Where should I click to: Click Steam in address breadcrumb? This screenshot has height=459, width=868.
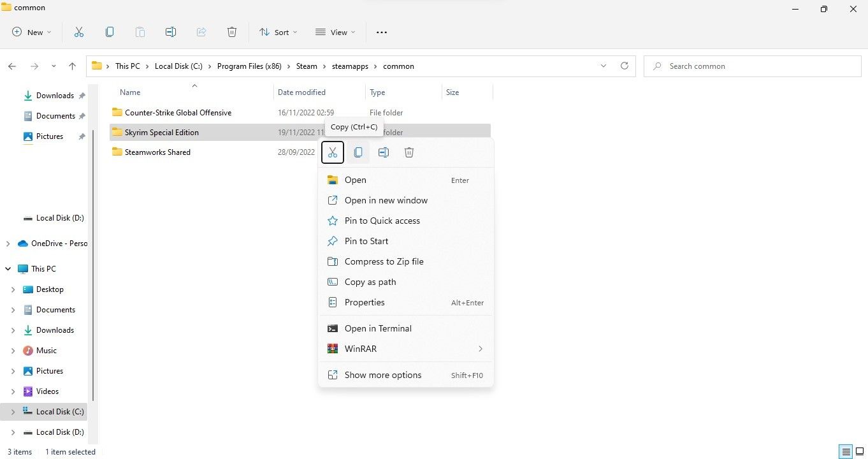point(307,66)
